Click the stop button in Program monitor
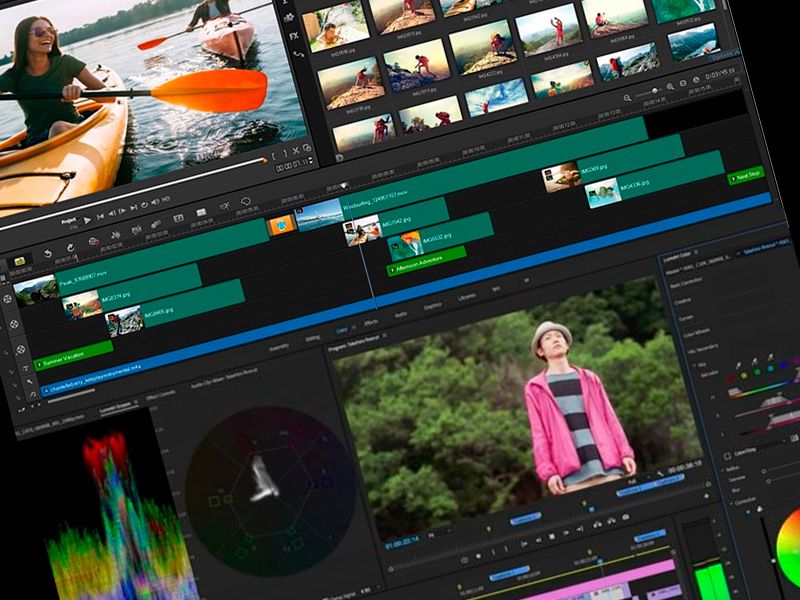 pos(552,537)
